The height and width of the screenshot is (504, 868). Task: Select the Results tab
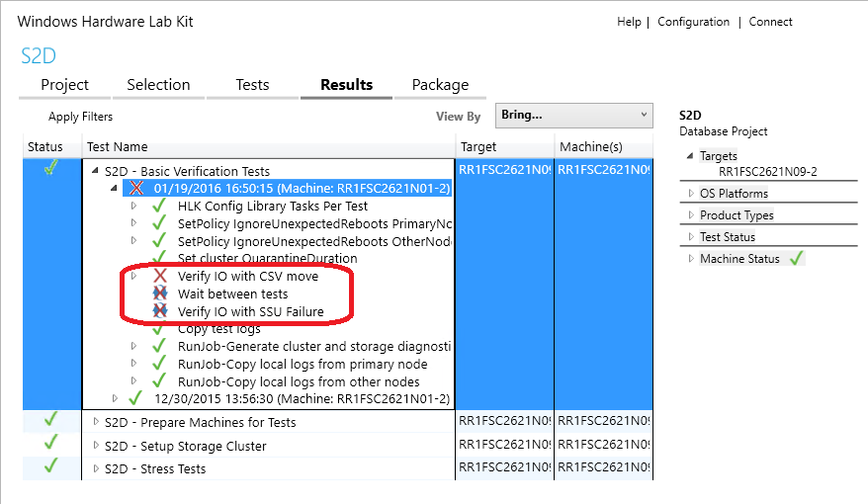[x=347, y=85]
